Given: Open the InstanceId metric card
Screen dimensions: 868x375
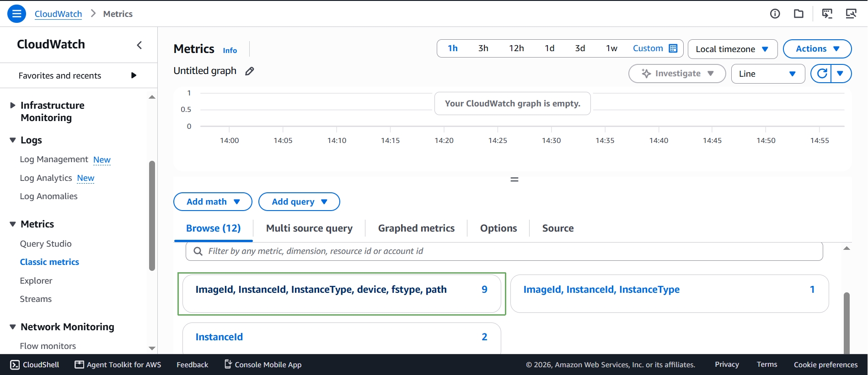Looking at the screenshot, I should click(x=342, y=338).
